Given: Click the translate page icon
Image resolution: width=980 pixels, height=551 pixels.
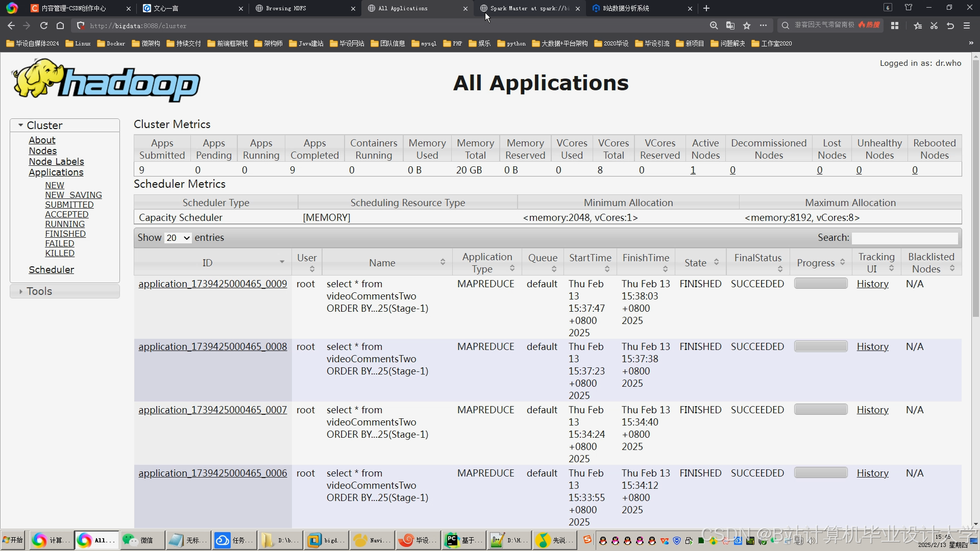Looking at the screenshot, I should (730, 26).
